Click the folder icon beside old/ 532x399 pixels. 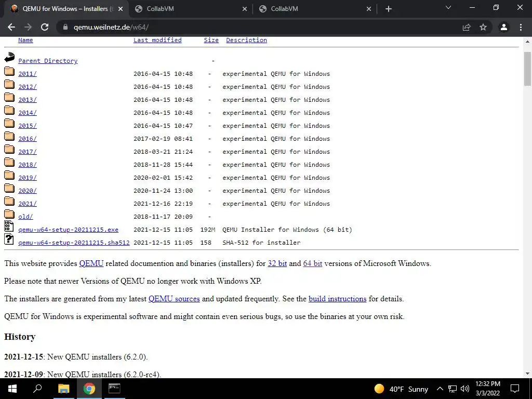tap(9, 214)
